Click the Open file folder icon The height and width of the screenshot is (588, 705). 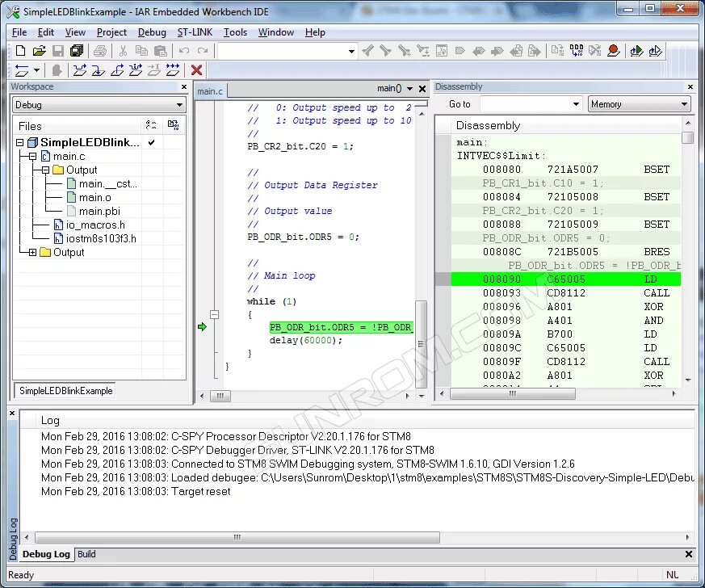[39, 51]
